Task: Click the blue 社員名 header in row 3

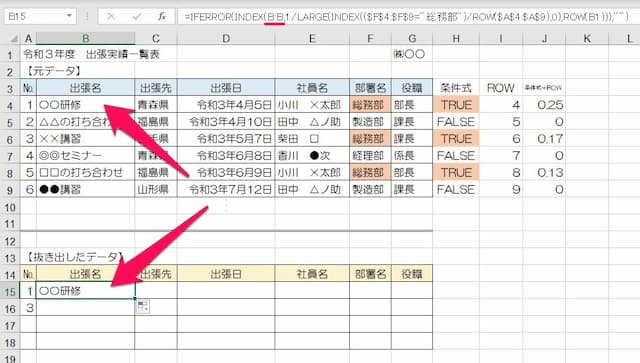Action: click(x=312, y=88)
